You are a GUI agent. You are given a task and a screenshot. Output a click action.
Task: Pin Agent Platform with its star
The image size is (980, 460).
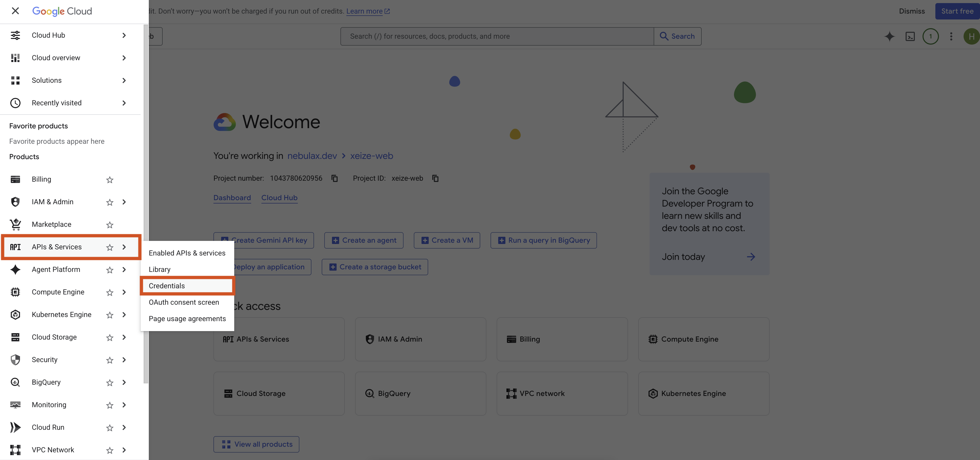pyautogui.click(x=110, y=270)
